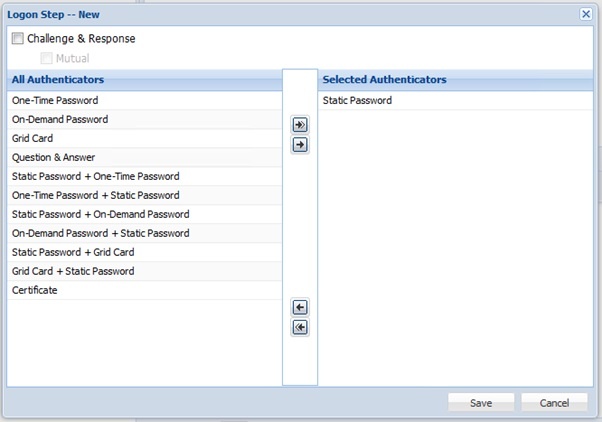Select the On-Demand Password authenticator
Image resolution: width=602 pixels, height=422 pixels.
pyautogui.click(x=60, y=120)
